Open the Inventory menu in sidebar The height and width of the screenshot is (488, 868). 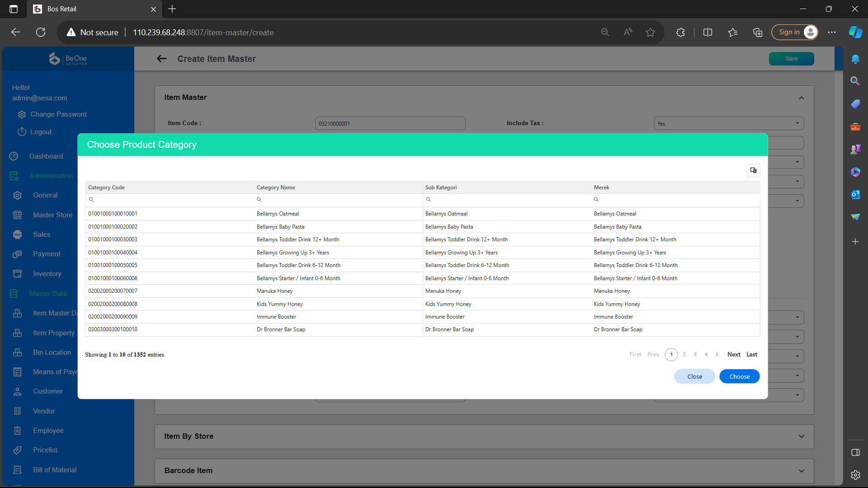(47, 274)
